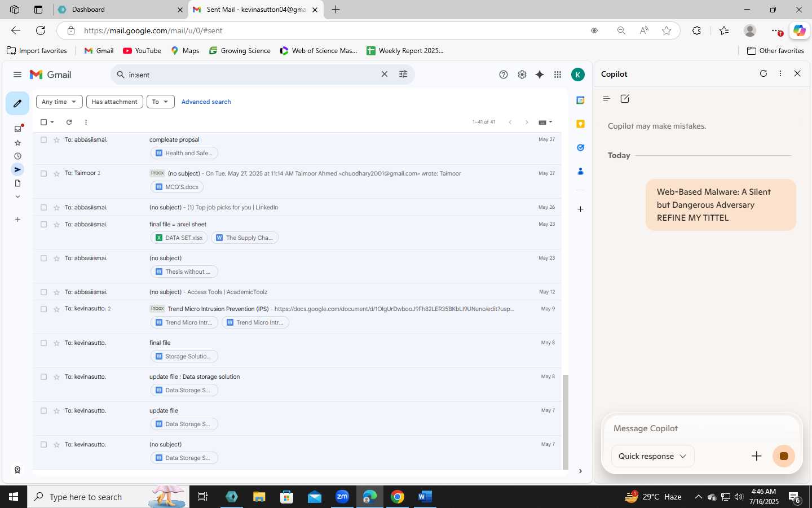Show hidden system tray icons chevron
Viewport: 812px width, 508px height.
pyautogui.click(x=698, y=497)
